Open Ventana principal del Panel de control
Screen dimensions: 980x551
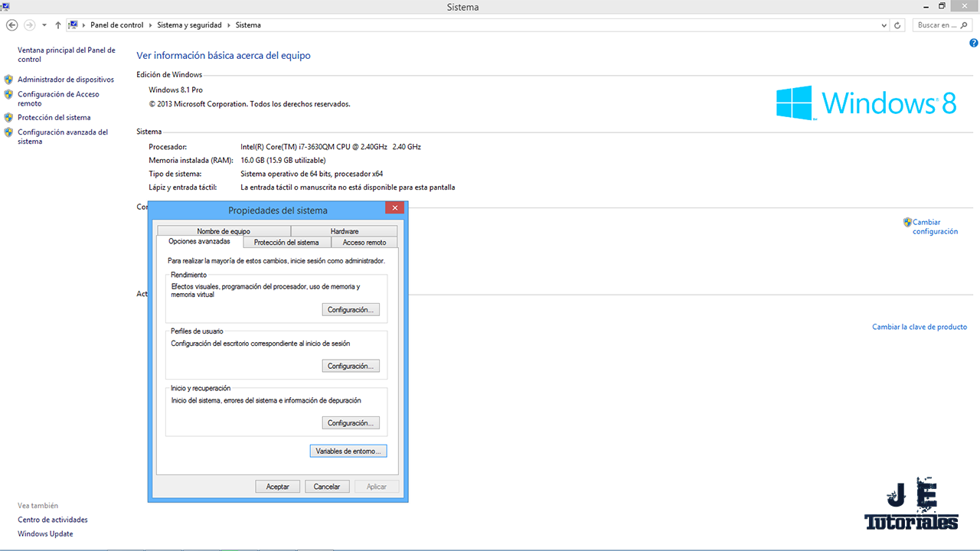67,54
